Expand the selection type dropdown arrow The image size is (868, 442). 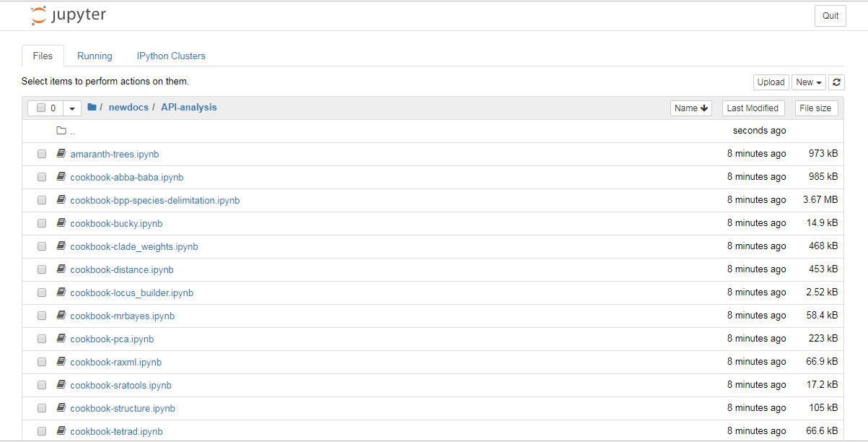(x=72, y=108)
